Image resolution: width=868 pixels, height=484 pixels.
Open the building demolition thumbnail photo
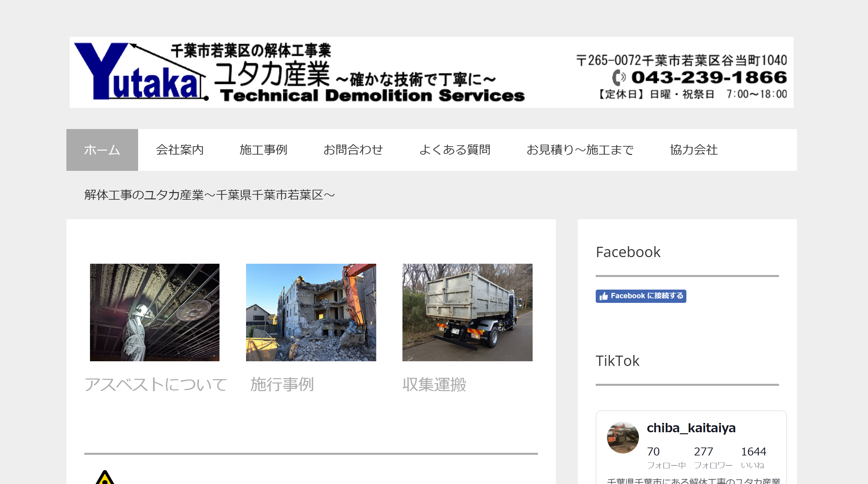[311, 312]
